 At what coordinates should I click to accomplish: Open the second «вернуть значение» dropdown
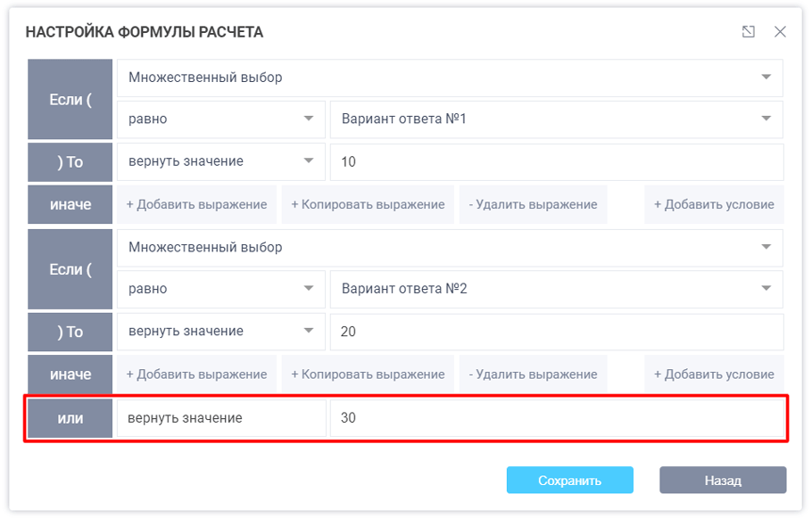[220, 331]
